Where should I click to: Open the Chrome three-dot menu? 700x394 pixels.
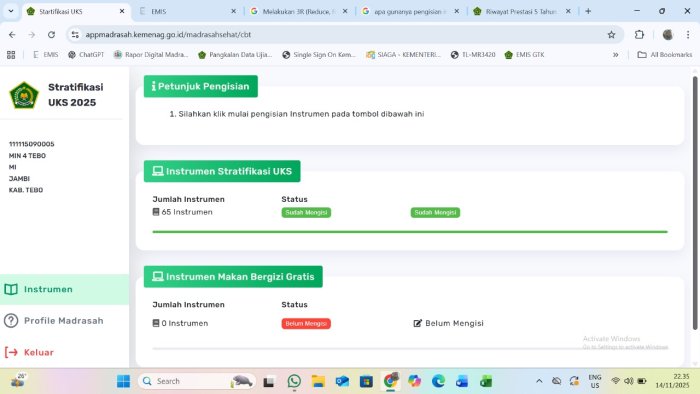coord(688,34)
